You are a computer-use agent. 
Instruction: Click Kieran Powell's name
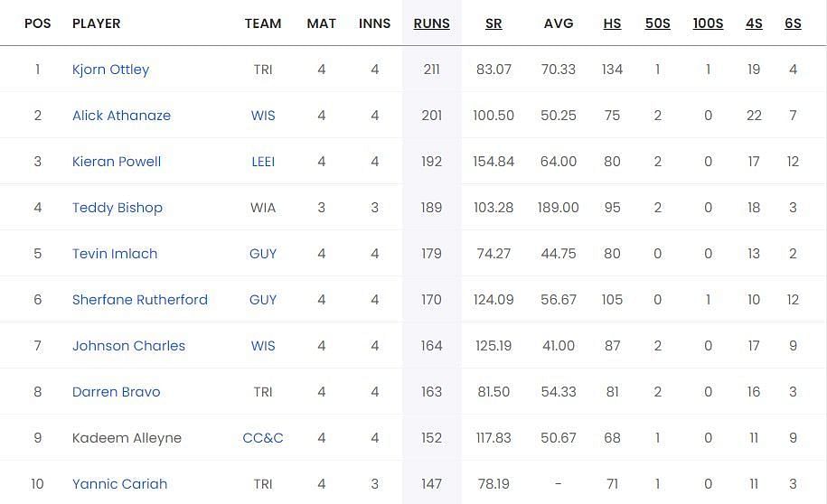117,162
